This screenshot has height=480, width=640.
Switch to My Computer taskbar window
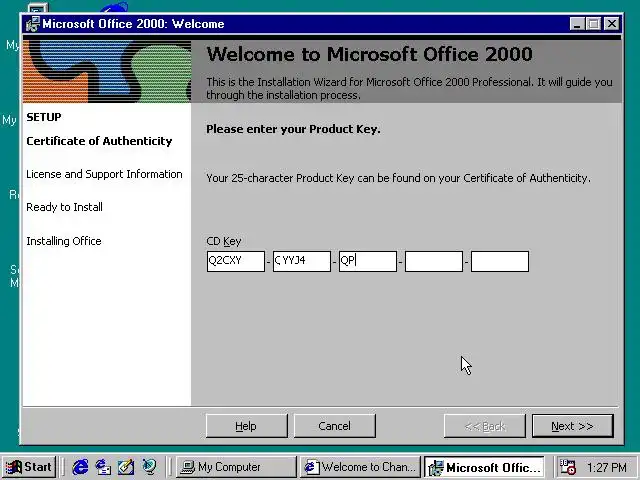[x=236, y=467]
